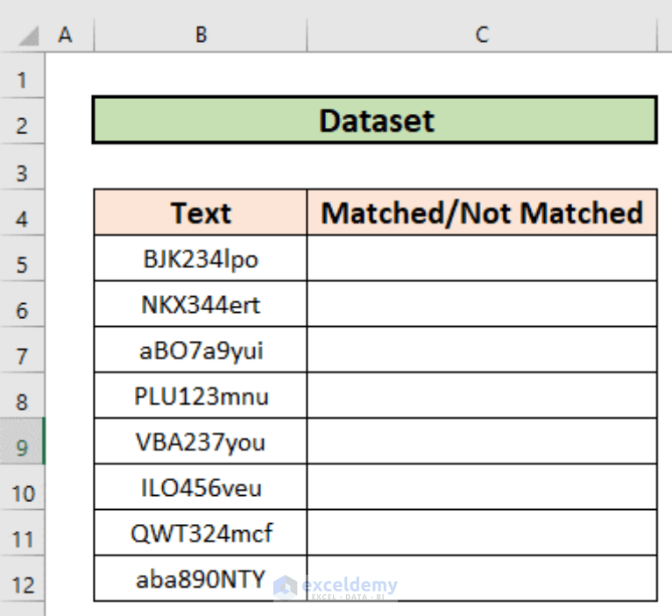The width and height of the screenshot is (672, 616).
Task: Select cell containing BJK234lpo
Action: 201,258
